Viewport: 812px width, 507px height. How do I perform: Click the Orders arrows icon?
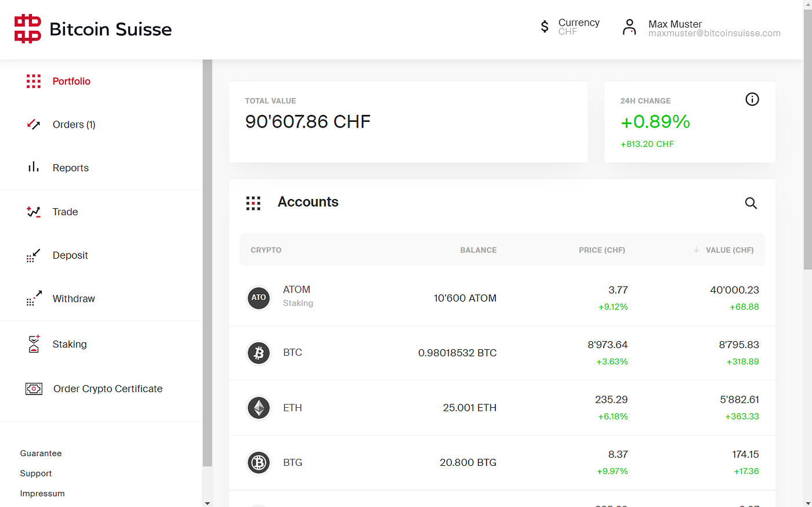click(34, 124)
